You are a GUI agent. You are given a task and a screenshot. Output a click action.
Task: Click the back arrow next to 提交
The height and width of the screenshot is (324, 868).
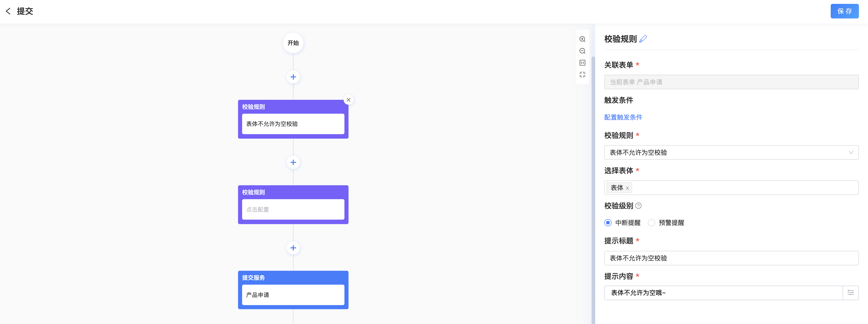click(x=8, y=11)
